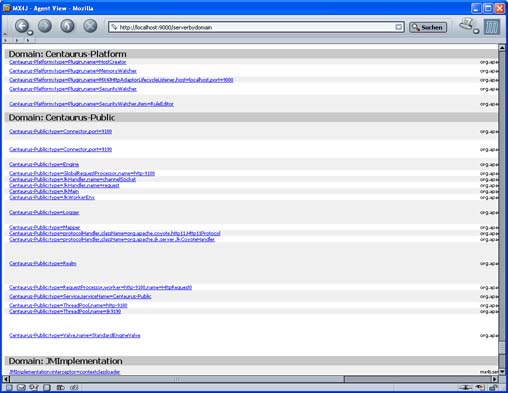Open the Centaurus-Public type=Mapper link
Viewport: 508px width, 393px height.
[x=45, y=227]
